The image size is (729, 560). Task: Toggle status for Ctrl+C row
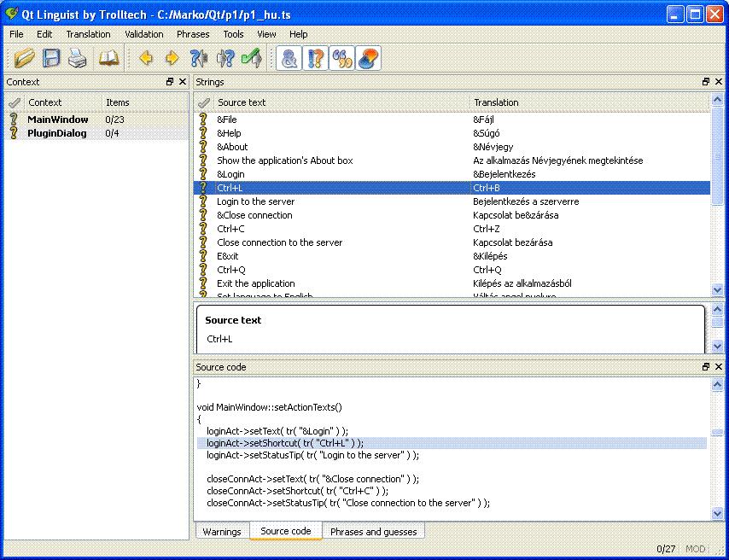pyautogui.click(x=203, y=229)
